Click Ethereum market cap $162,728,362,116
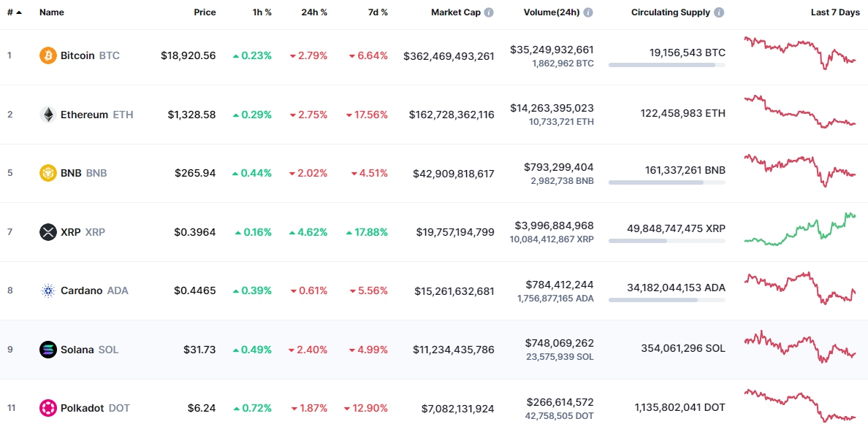 coord(452,115)
